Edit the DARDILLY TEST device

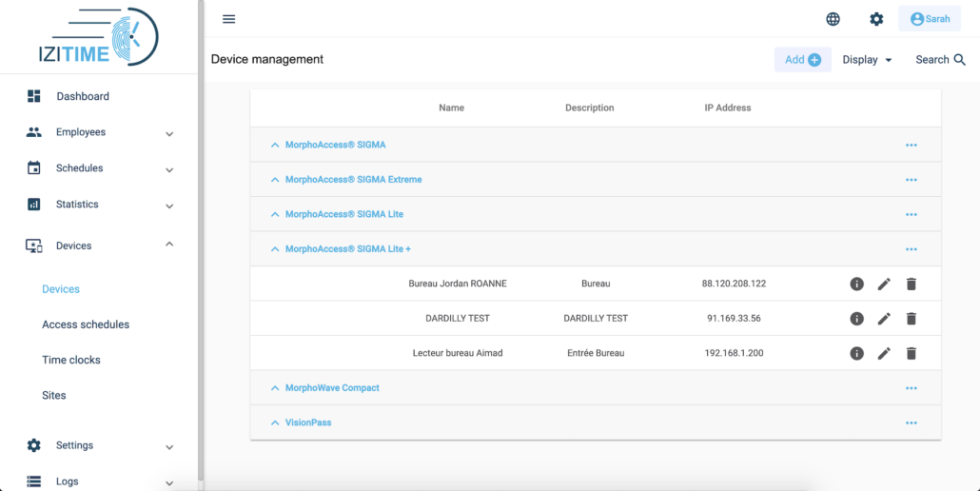[884, 319]
